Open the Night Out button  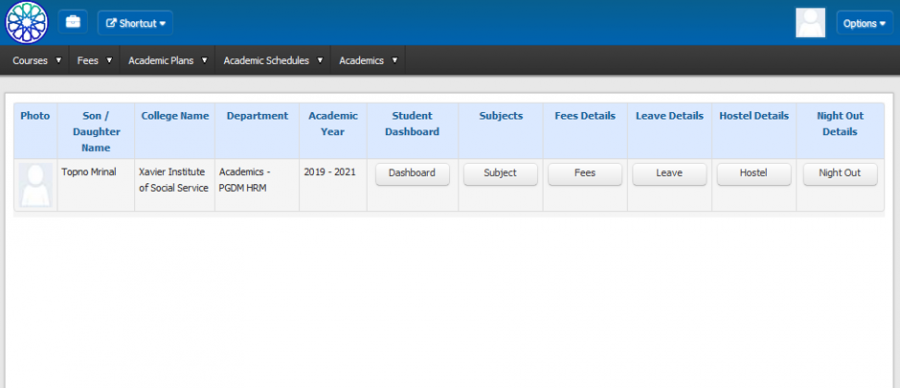pos(840,173)
